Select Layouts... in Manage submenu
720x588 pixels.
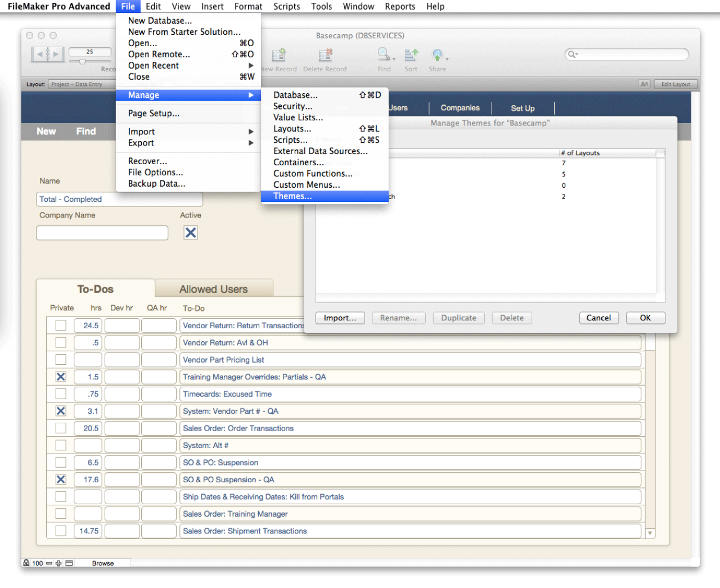pos(325,129)
